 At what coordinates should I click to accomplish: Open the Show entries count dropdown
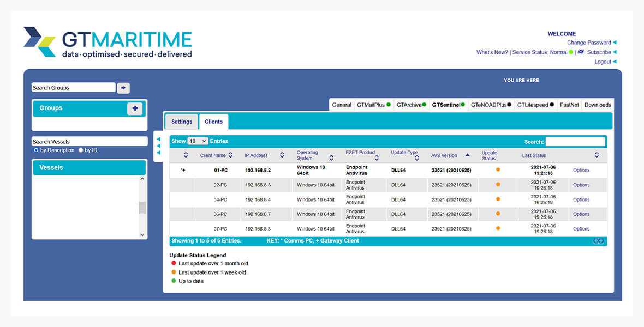pyautogui.click(x=197, y=141)
